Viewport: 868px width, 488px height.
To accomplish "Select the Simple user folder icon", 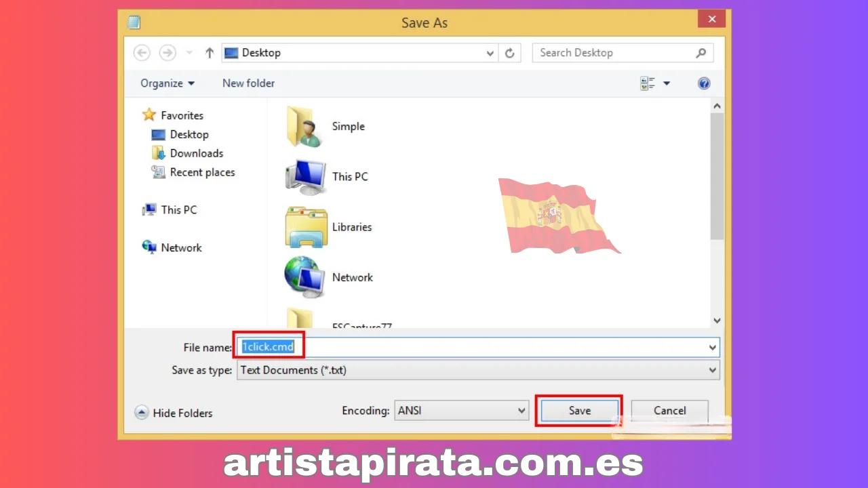I will tap(304, 126).
